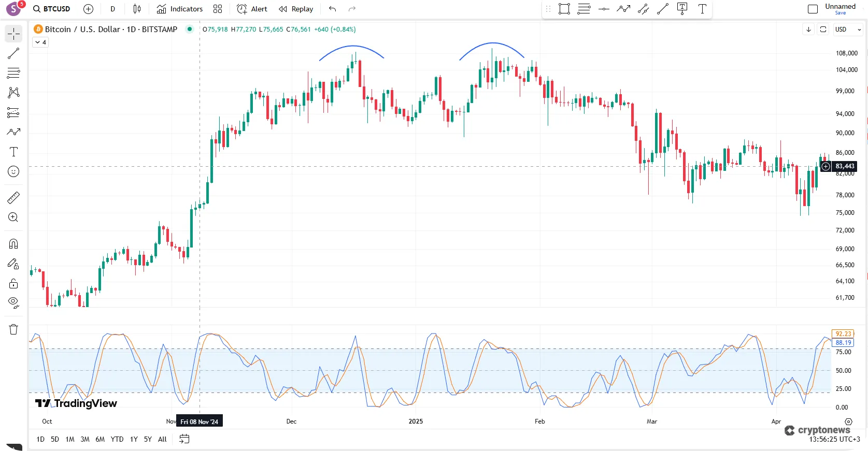
Task: Open the forecasting and measurement tools
Action: point(13,112)
